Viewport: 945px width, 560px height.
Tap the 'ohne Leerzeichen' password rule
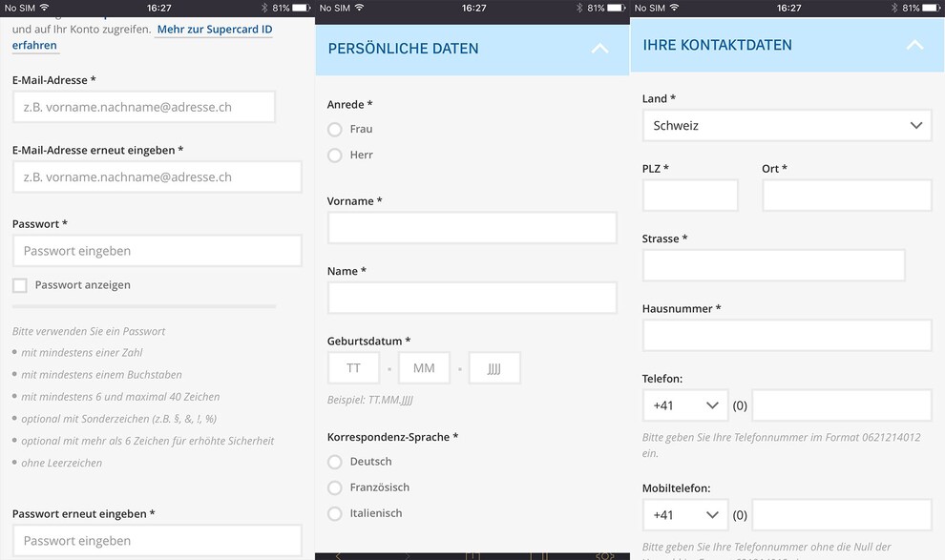(61, 463)
